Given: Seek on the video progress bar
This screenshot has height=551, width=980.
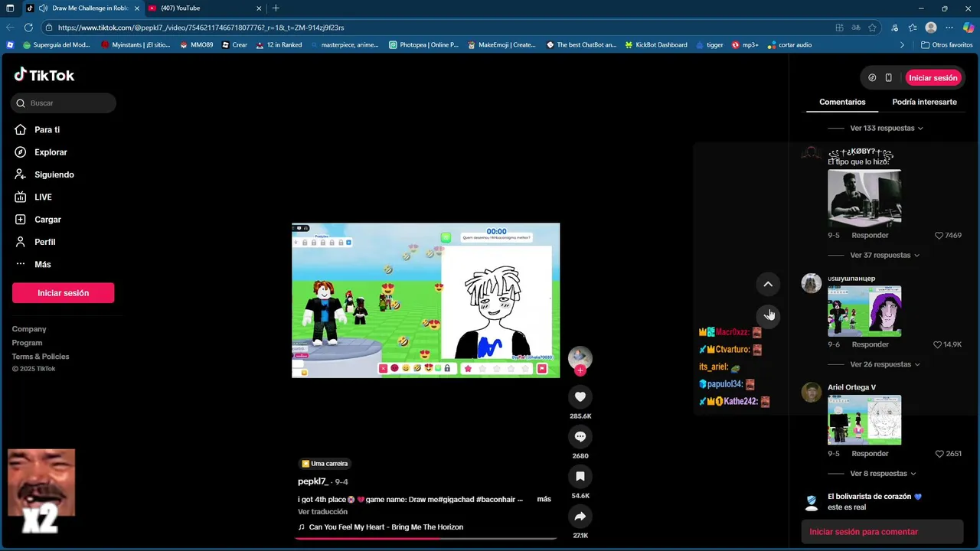Looking at the screenshot, I should (426, 538).
